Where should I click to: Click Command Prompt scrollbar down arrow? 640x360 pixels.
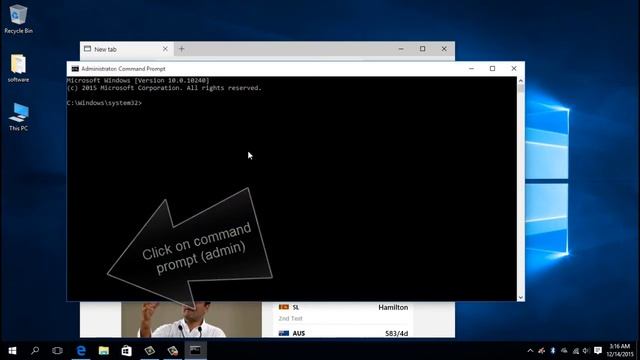coord(520,298)
